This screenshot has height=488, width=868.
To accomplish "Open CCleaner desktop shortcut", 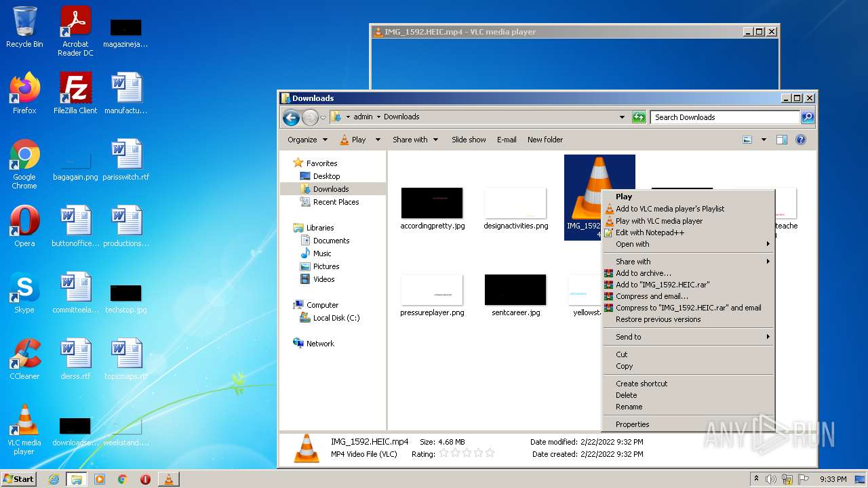I will click(24, 359).
